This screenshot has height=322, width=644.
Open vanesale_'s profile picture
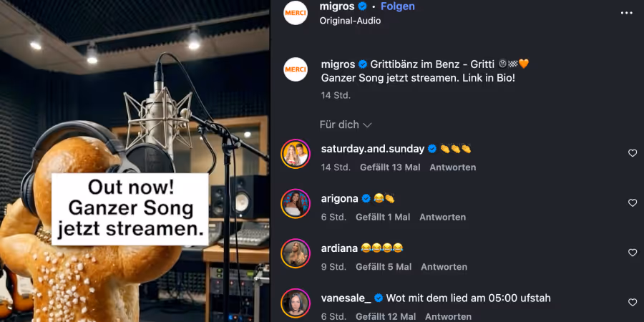click(296, 303)
